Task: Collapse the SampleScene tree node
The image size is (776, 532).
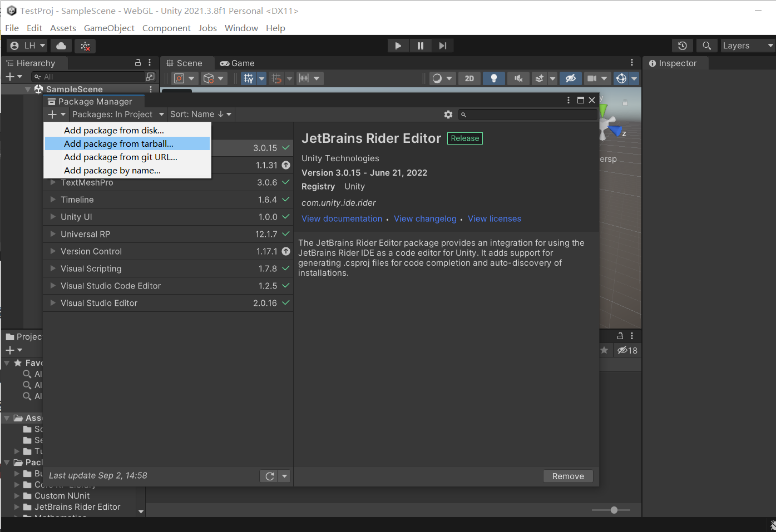Action: pyautogui.click(x=28, y=90)
